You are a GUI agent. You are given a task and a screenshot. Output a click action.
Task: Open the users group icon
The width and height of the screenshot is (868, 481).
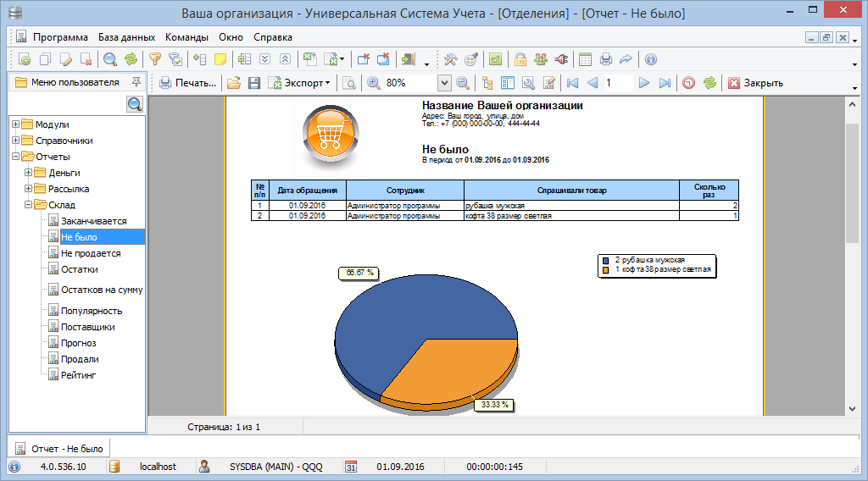[540, 59]
